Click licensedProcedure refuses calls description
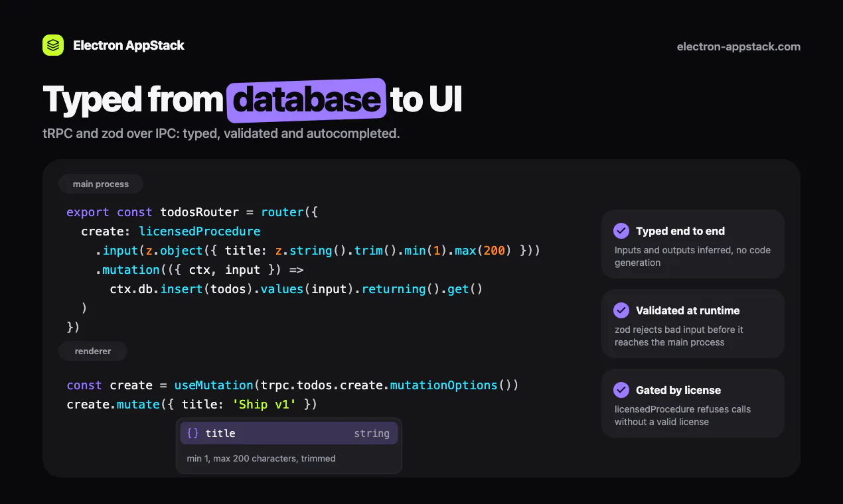Screen dimensions: 843x504 click(x=683, y=416)
